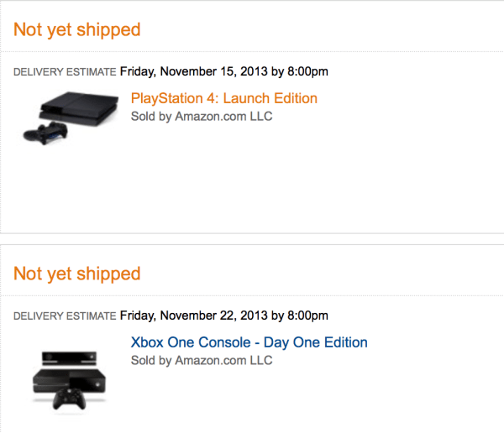This screenshot has height=433, width=504.
Task: Click the word "shipped" in the top status heading
Action: pyautogui.click(x=108, y=29)
